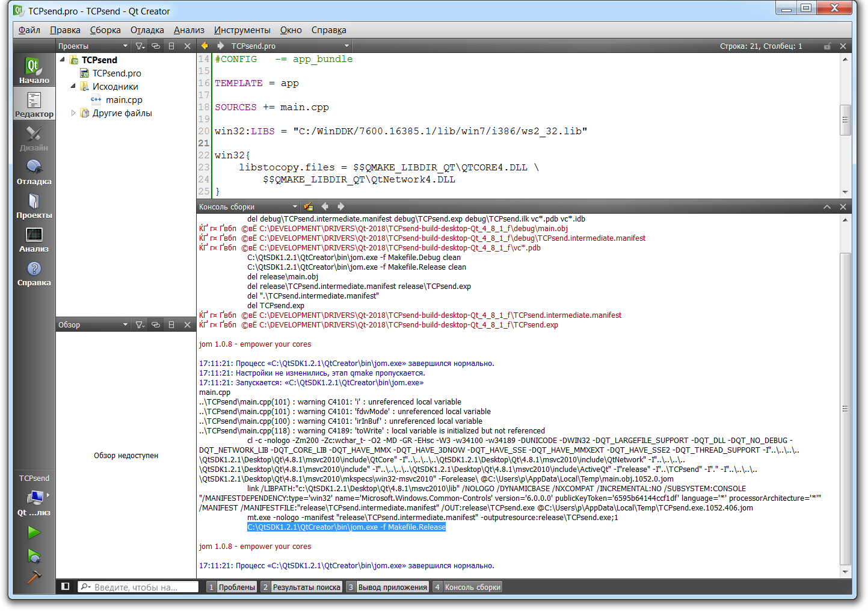Collapse the Исходники folder node
This screenshot has height=611, width=868.
point(73,86)
